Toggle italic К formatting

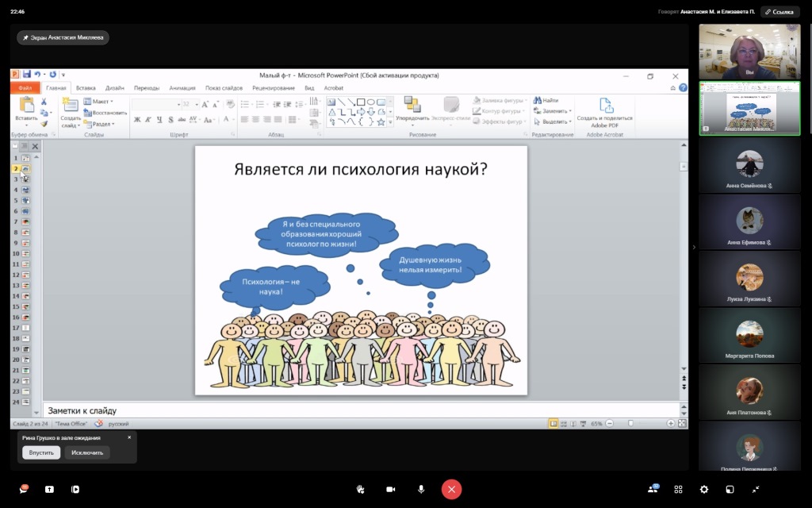click(148, 120)
